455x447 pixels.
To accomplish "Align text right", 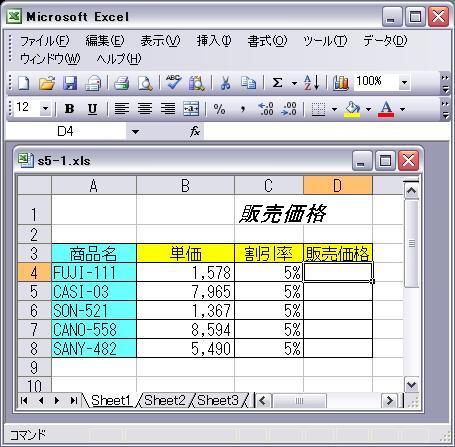I will [168, 109].
